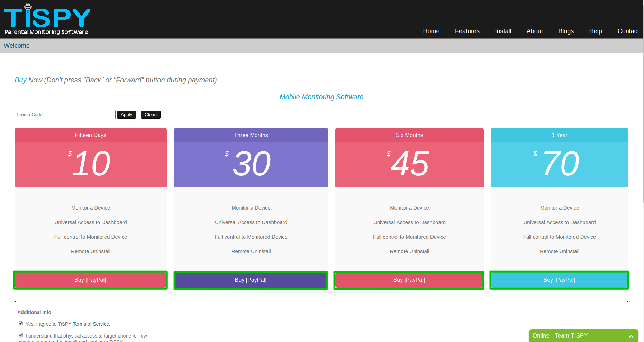The image size is (644, 342).
Task: Open the Home menu item
Action: pos(431,31)
